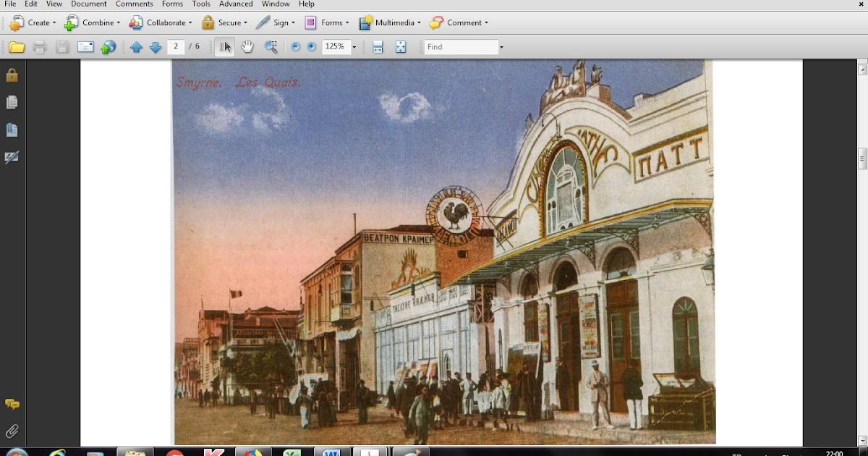Click the Open file folder icon
The height and width of the screenshot is (456, 868).
coord(17,48)
